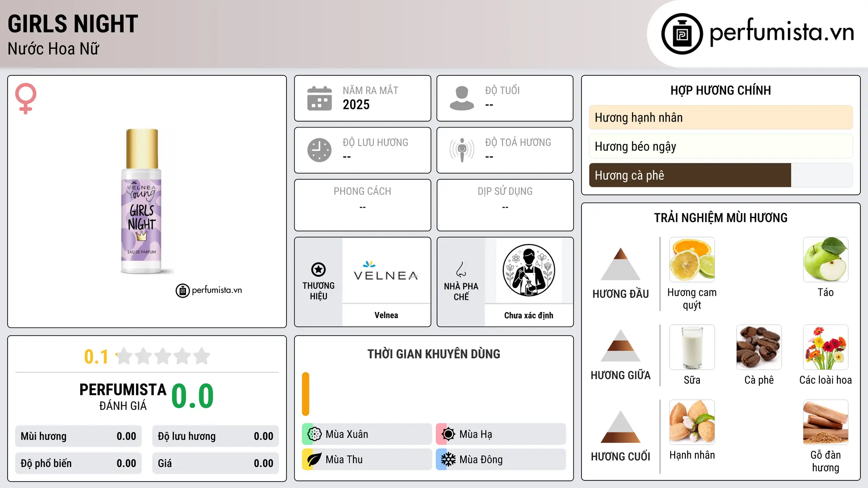Click the Hương đầu pyramid icon

point(620,264)
